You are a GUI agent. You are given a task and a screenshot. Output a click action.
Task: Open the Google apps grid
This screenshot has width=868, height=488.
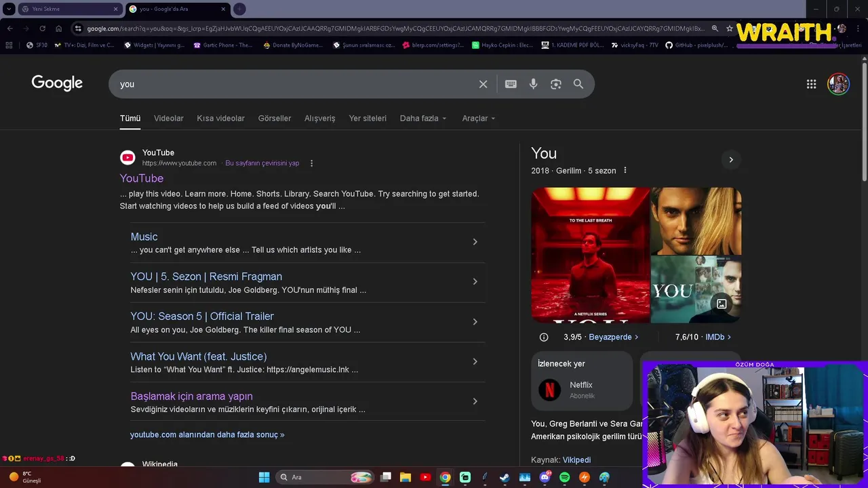(x=811, y=84)
